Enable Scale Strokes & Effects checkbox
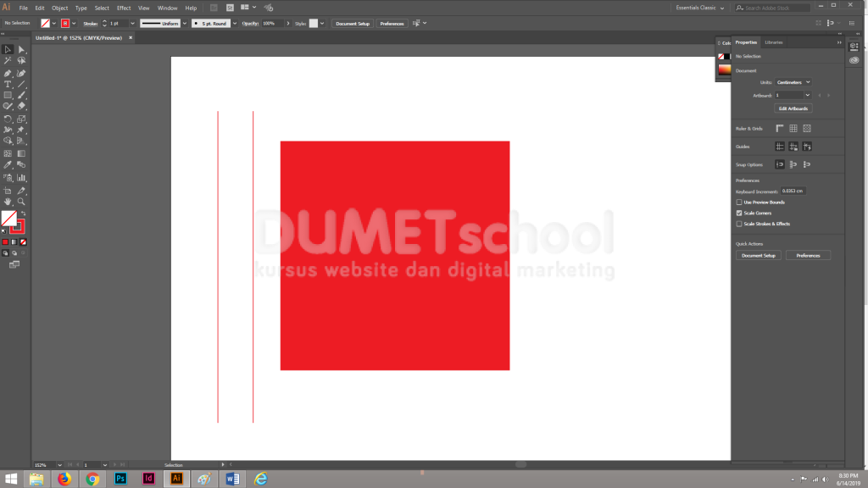868x488 pixels. click(739, 224)
